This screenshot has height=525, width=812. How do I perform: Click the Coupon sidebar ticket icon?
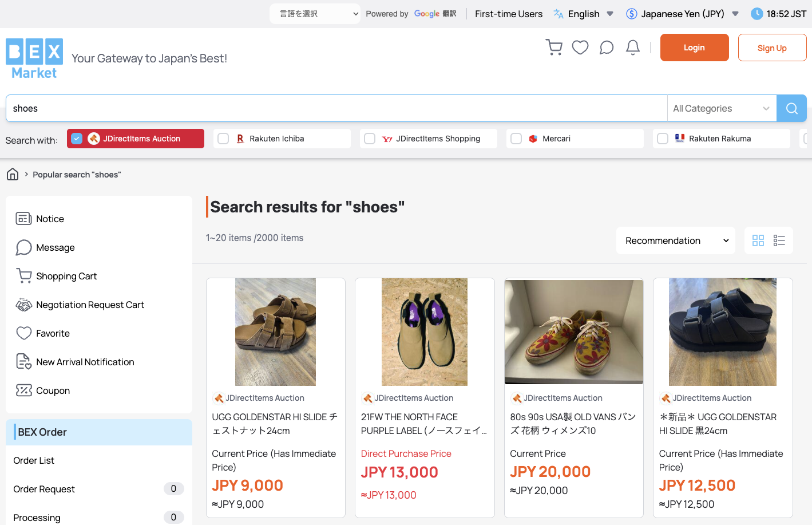(x=23, y=390)
